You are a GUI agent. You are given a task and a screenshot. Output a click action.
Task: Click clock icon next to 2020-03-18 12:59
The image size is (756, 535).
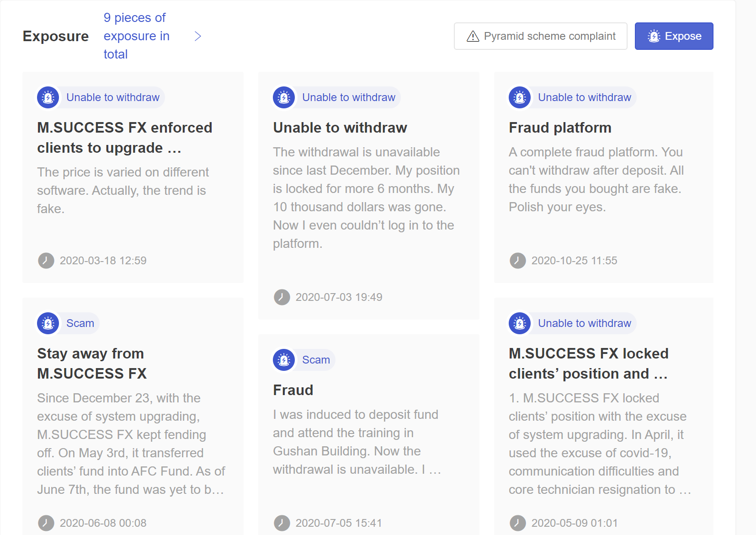point(46,261)
